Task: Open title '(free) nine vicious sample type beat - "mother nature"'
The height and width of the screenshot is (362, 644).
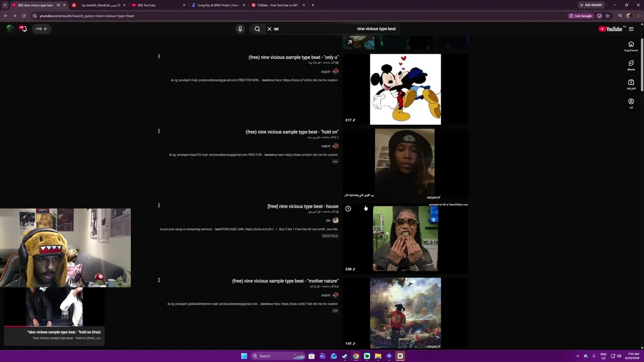Action: coord(285,281)
